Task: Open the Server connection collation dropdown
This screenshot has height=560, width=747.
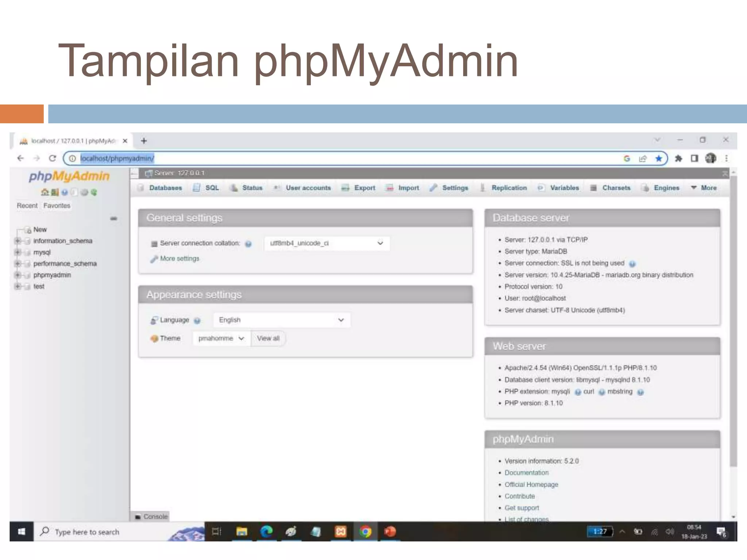Action: [327, 243]
